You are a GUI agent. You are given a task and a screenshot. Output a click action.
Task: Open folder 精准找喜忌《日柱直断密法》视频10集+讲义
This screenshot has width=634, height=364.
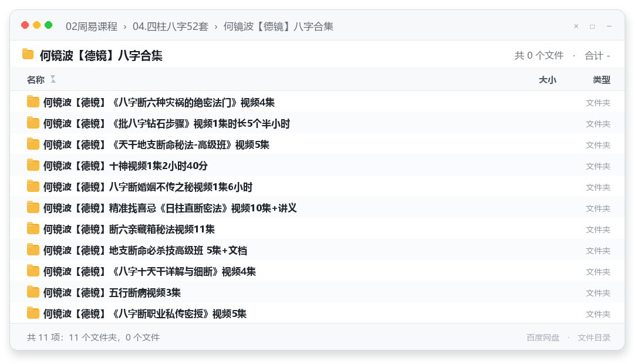click(x=170, y=208)
